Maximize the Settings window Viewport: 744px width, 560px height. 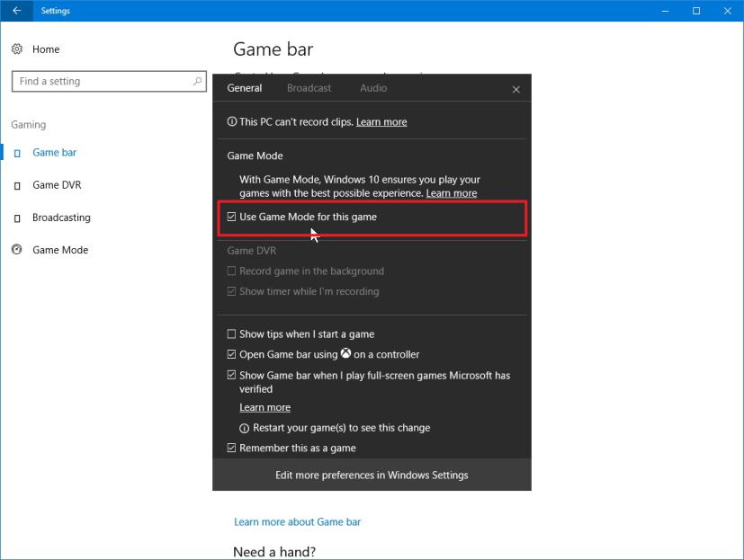click(696, 11)
